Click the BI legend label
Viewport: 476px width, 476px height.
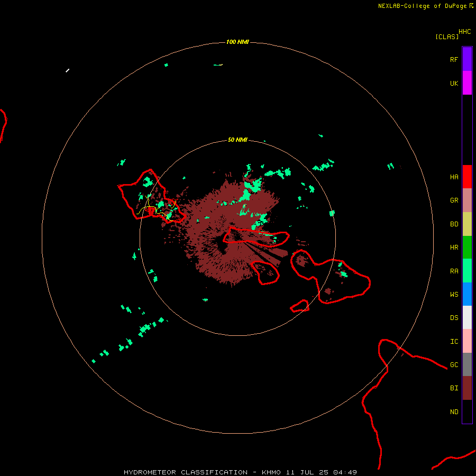(x=454, y=388)
